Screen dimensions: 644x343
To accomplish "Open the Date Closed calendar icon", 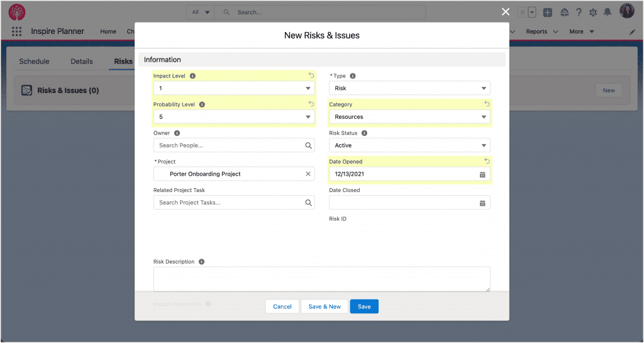I will [482, 203].
